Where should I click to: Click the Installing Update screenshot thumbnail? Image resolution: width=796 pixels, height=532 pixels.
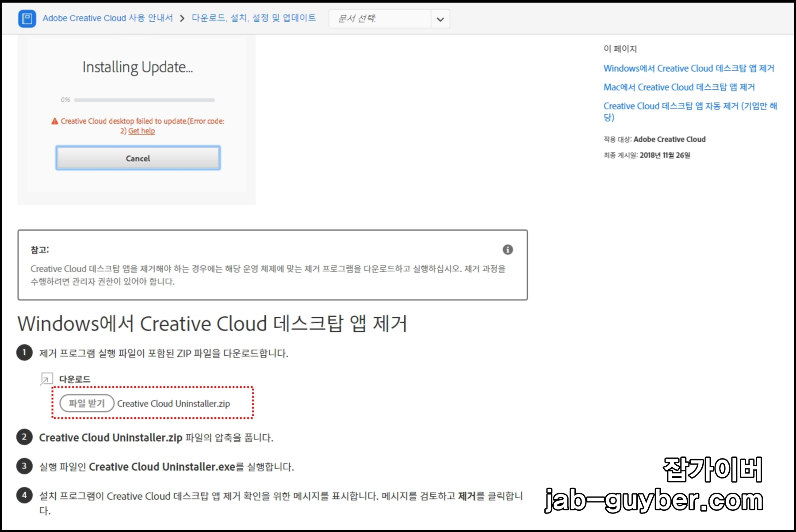tap(137, 119)
